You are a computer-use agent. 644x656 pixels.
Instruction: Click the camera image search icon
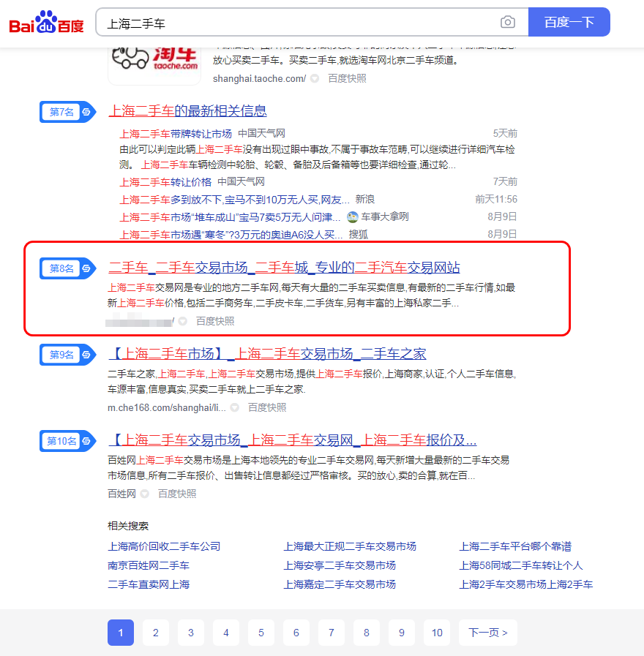(x=507, y=23)
